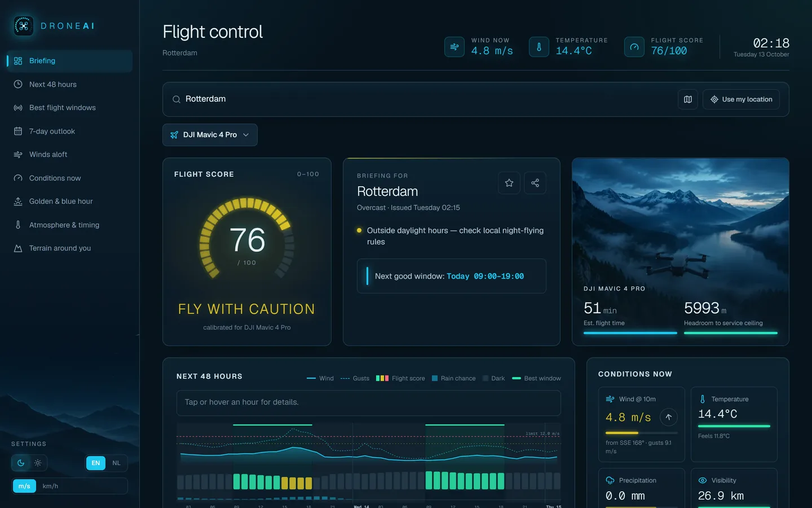The image size is (812, 508).
Task: Click the Precipitation cloud icon
Action: (x=610, y=480)
